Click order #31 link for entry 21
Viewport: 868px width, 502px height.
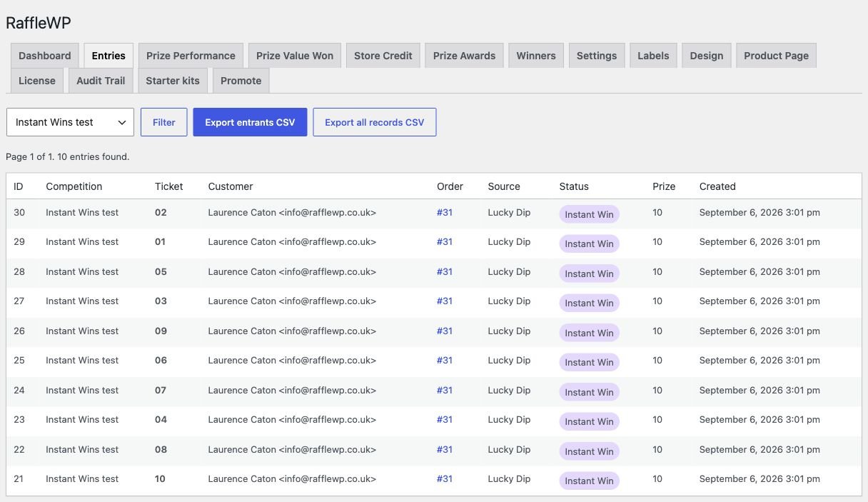click(445, 478)
